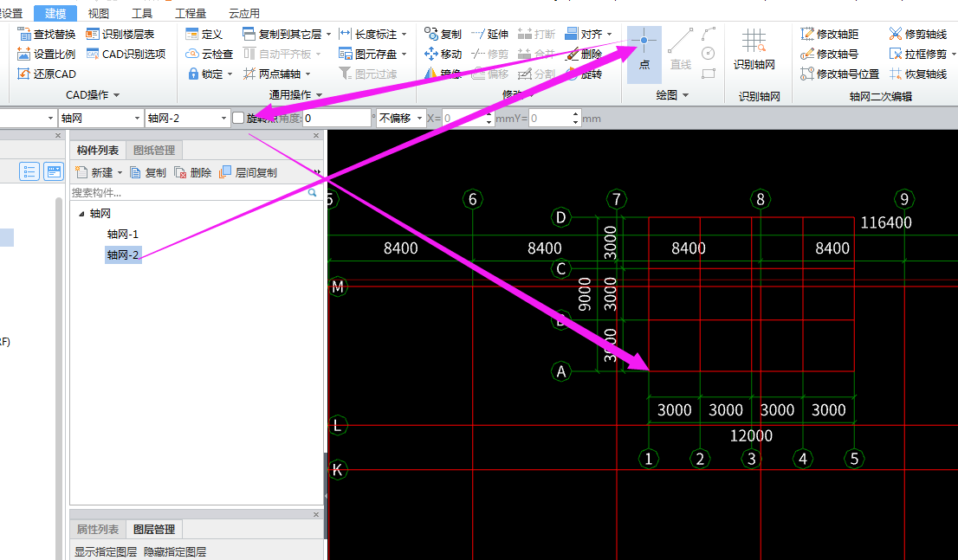Click 复制 in component list toolbar

pyautogui.click(x=148, y=173)
